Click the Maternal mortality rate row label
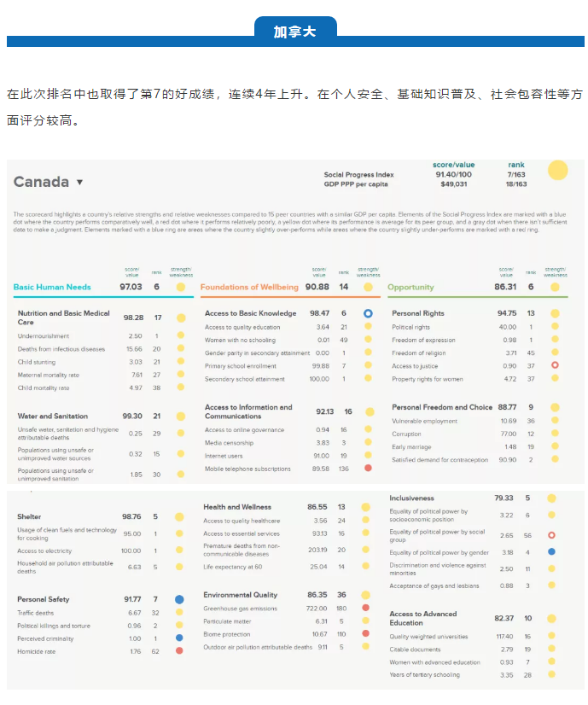The height and width of the screenshot is (705, 588). pyautogui.click(x=48, y=375)
